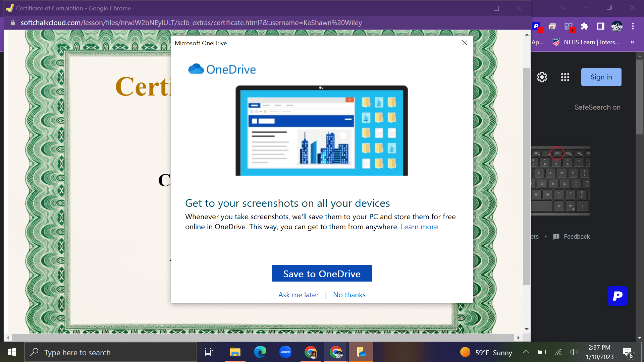Screen dimensions: 644x362
Task: Click the OneDrive laptop illustration
Action: pyautogui.click(x=322, y=131)
